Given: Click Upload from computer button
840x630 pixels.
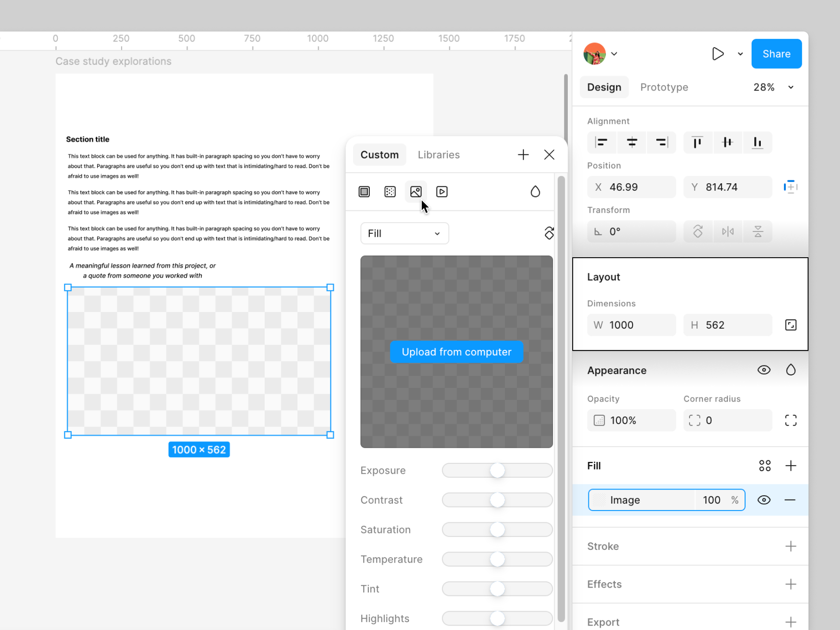Looking at the screenshot, I should (456, 352).
